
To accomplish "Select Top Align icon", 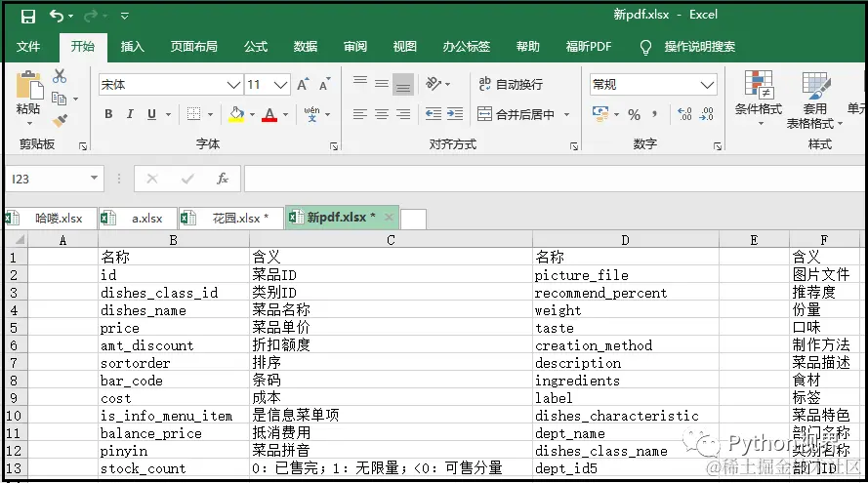I will pyautogui.click(x=360, y=81).
